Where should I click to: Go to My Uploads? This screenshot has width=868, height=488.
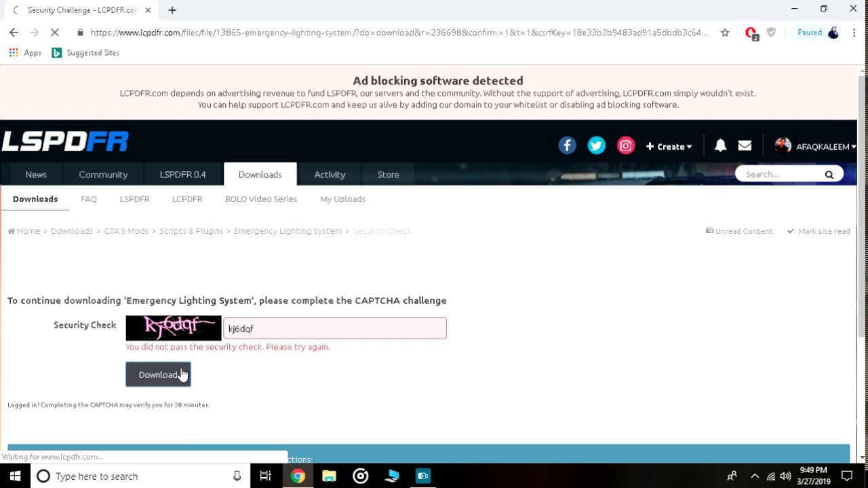click(342, 199)
